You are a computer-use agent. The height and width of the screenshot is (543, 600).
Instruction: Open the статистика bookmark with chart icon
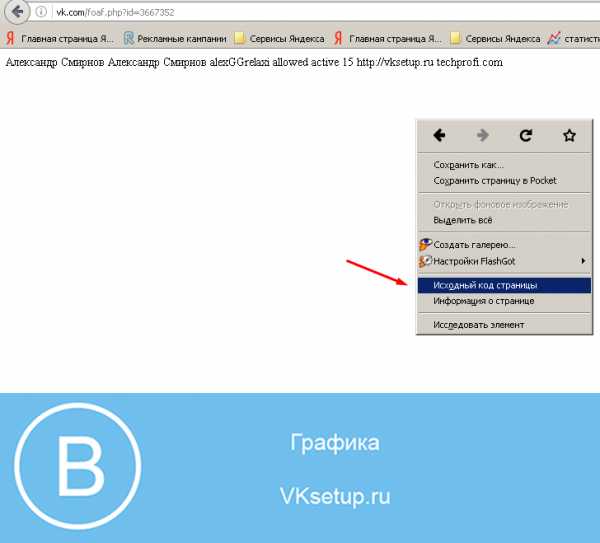pos(574,39)
